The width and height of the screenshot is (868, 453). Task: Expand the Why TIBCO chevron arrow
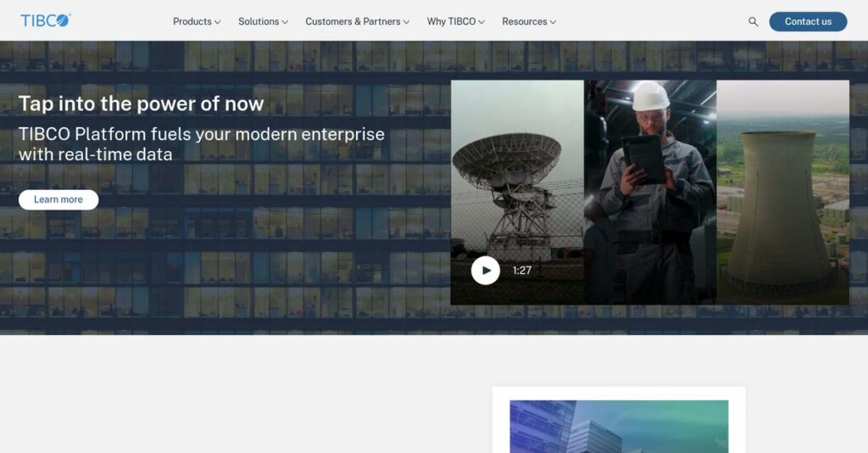[481, 22]
